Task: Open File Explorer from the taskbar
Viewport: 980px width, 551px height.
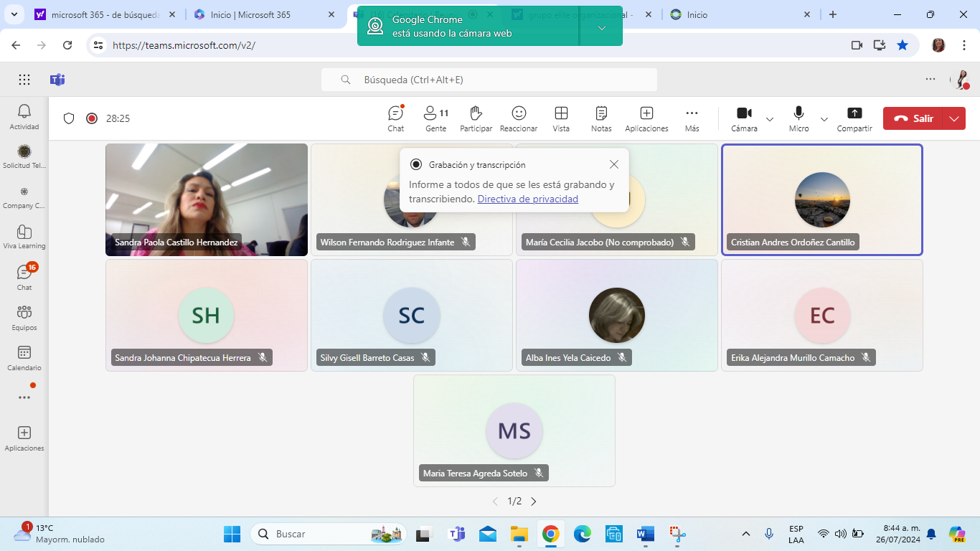Action: [519, 534]
